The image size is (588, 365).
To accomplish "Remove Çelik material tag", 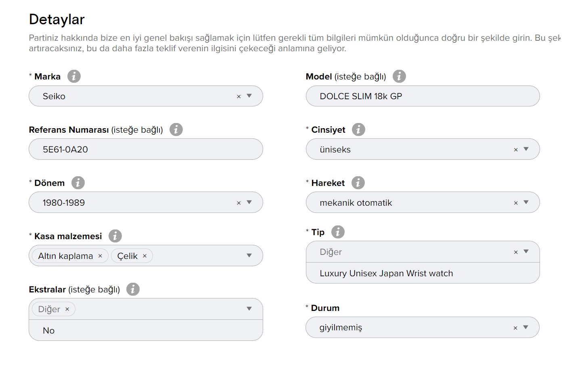I will pos(144,256).
